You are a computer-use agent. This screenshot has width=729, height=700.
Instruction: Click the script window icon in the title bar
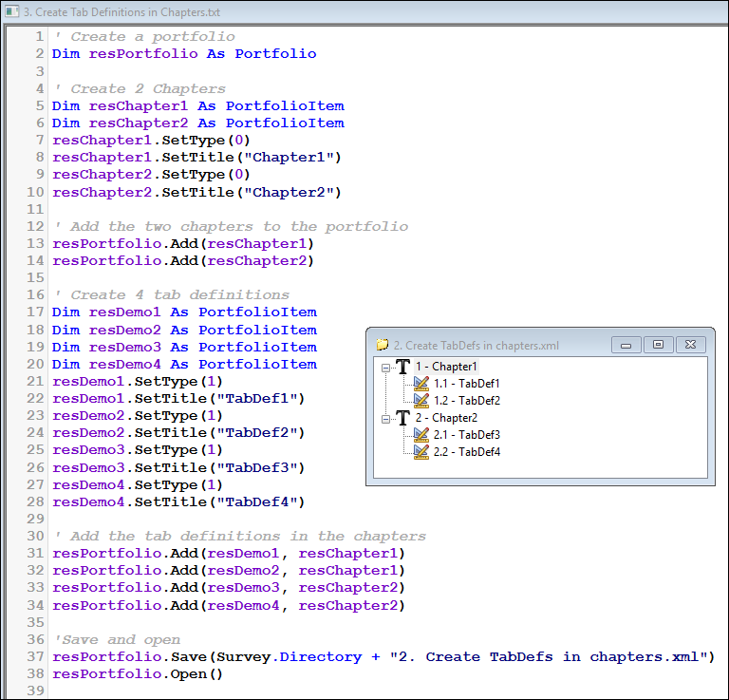coord(11,11)
